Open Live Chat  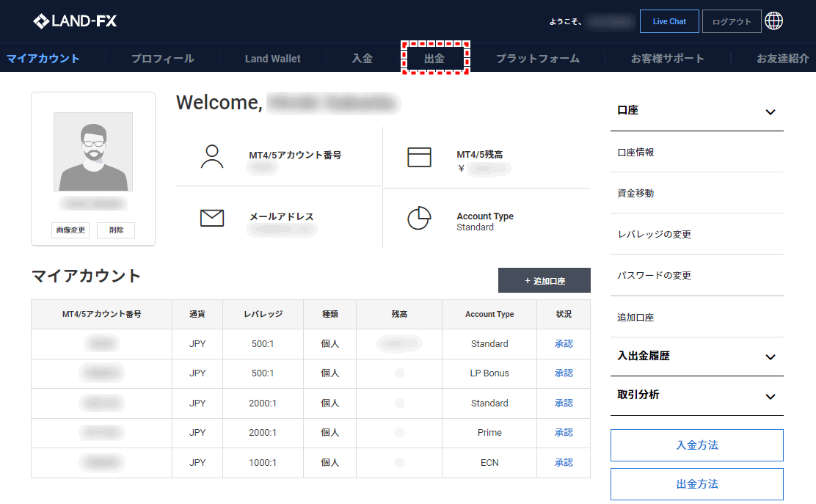[x=669, y=21]
